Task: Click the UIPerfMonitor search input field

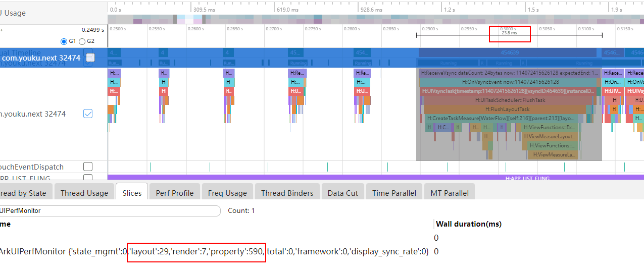Action: point(109,210)
